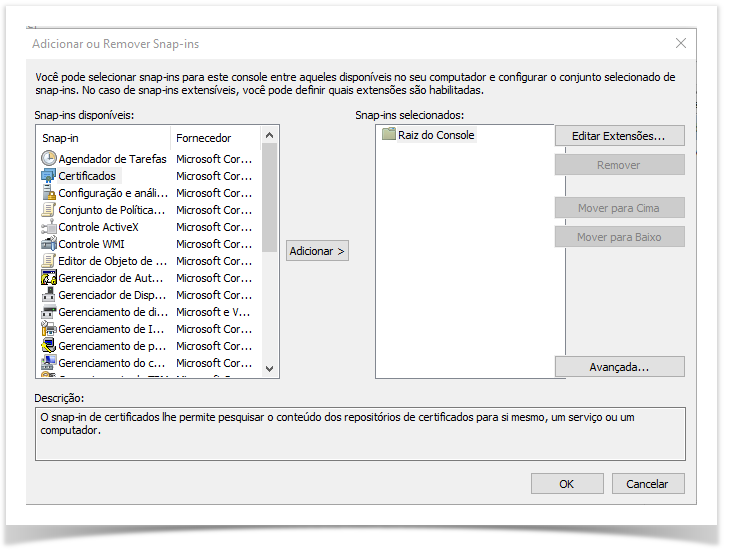This screenshot has height=554, width=731.
Task: Select the Conjunto de Política snap-in row
Action: coord(112,210)
